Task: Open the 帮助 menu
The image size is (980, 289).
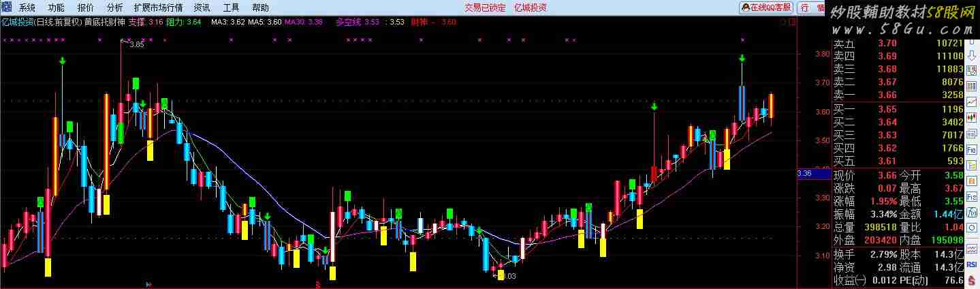Action: (260, 7)
